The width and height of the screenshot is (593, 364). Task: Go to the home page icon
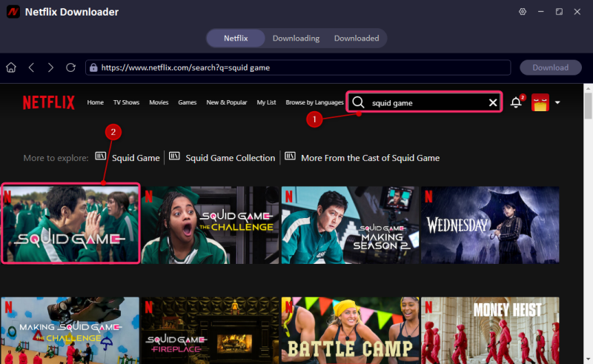coord(11,67)
